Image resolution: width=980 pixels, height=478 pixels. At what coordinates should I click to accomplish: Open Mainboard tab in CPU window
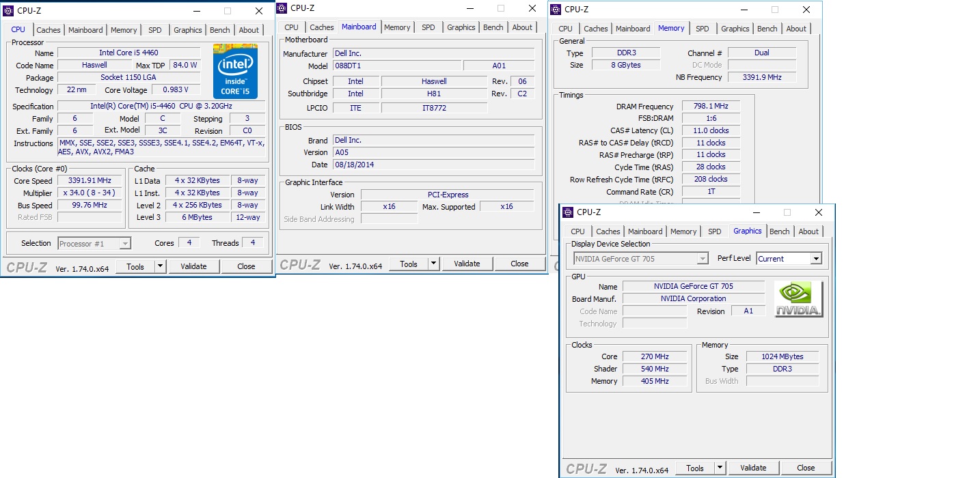[85, 30]
